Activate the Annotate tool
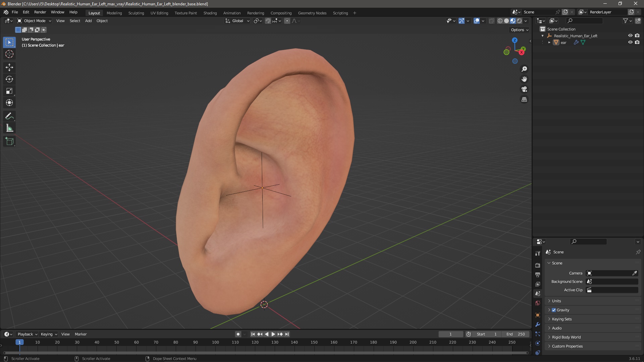Viewport: 644px width, 362px height. coord(9,116)
